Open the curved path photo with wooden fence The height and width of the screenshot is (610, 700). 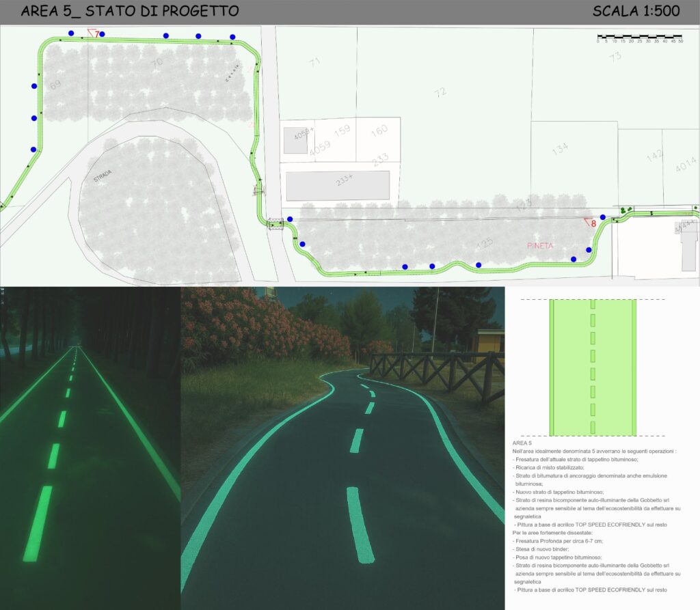tap(342, 447)
